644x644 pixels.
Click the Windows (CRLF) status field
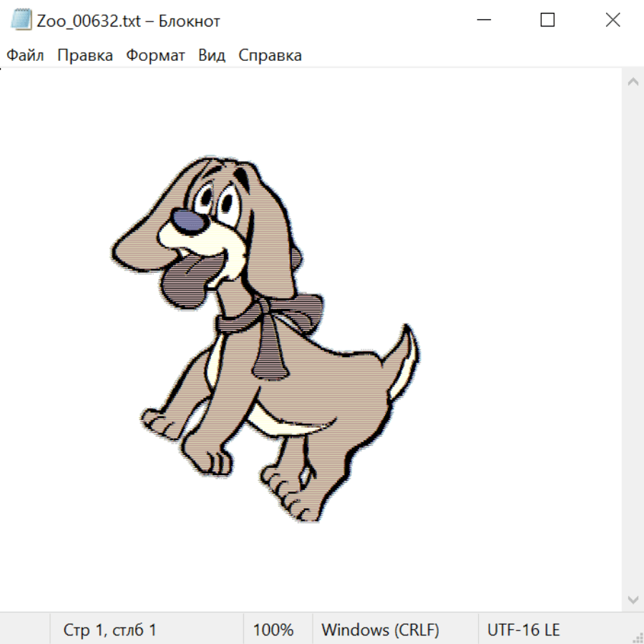coord(380,630)
